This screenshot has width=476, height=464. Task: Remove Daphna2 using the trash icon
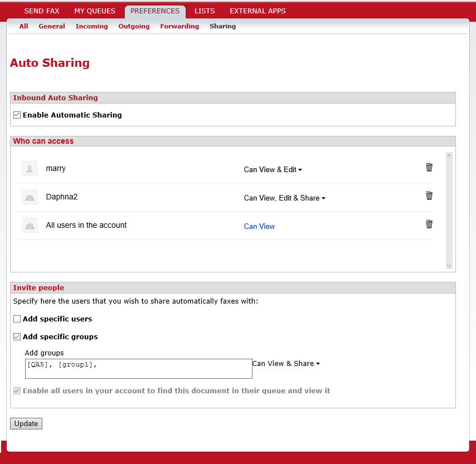tap(429, 196)
